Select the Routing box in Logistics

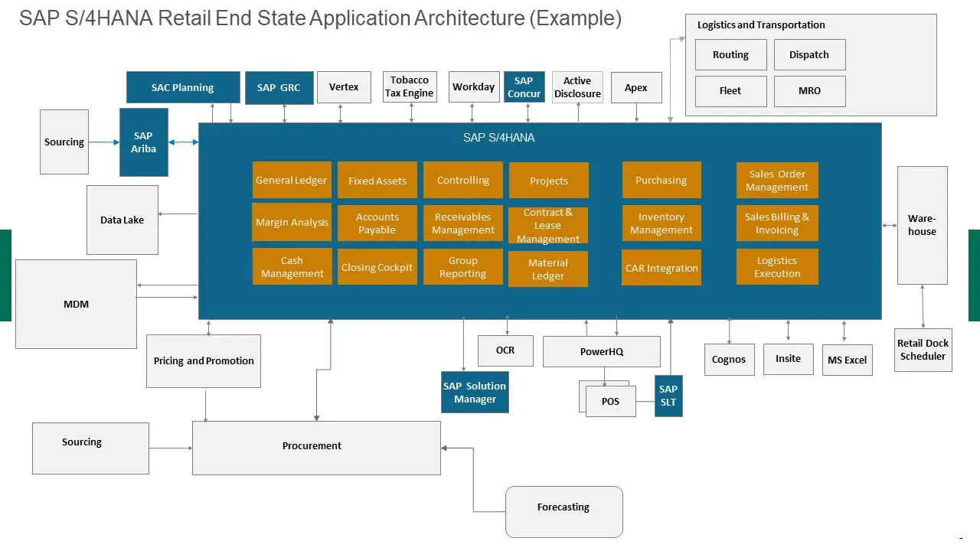coord(730,55)
